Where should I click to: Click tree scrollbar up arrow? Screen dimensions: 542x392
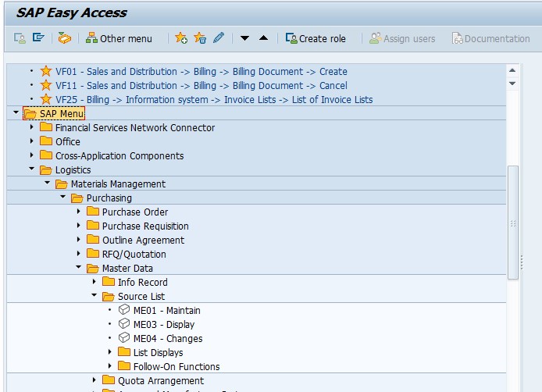coord(512,70)
